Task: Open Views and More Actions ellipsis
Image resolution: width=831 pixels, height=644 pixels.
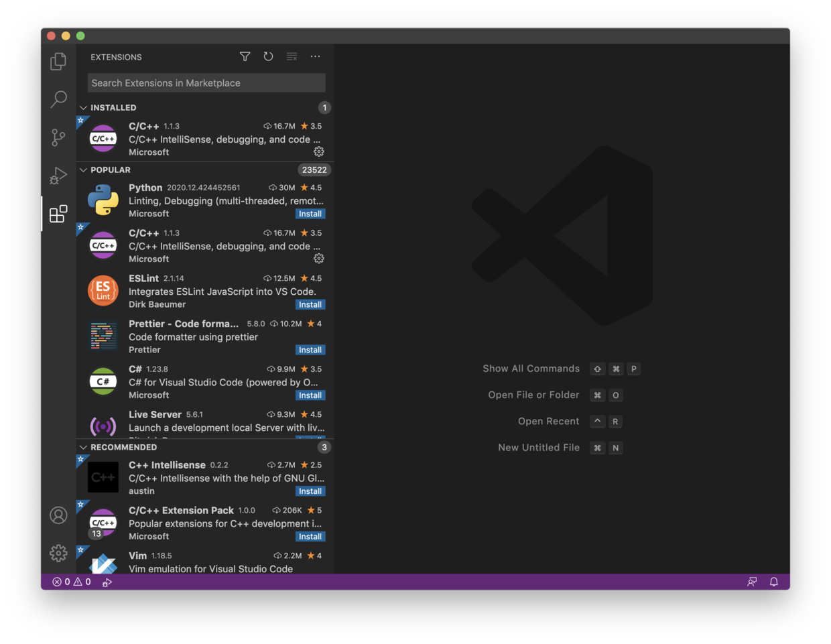Action: (315, 57)
